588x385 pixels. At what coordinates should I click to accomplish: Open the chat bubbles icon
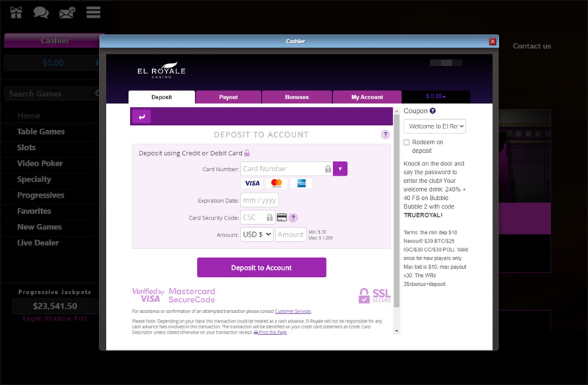tap(41, 12)
